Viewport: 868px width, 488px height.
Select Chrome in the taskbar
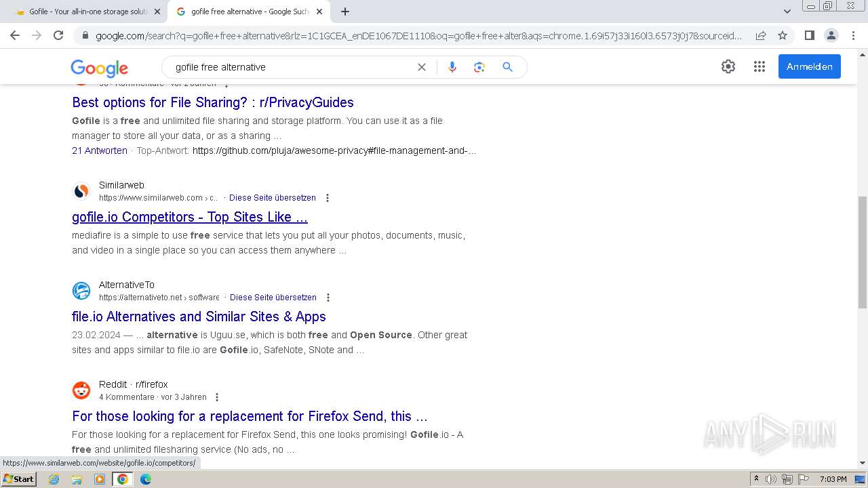[123, 479]
